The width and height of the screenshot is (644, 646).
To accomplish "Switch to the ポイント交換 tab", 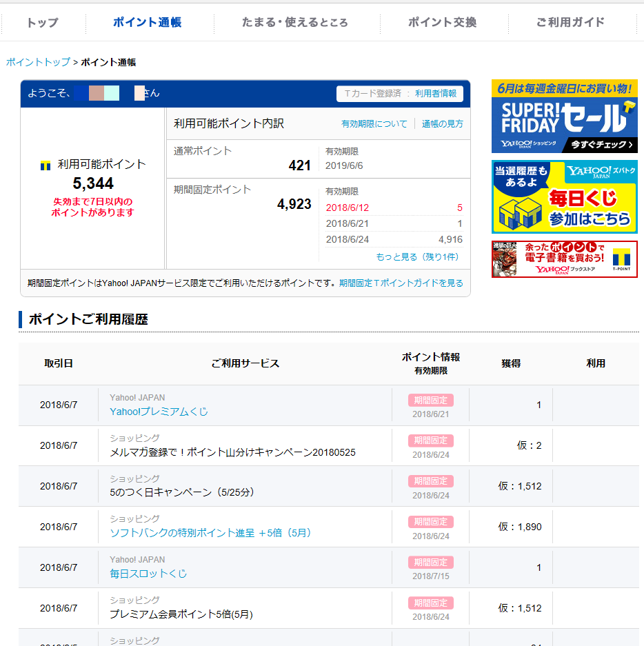I will click(442, 22).
